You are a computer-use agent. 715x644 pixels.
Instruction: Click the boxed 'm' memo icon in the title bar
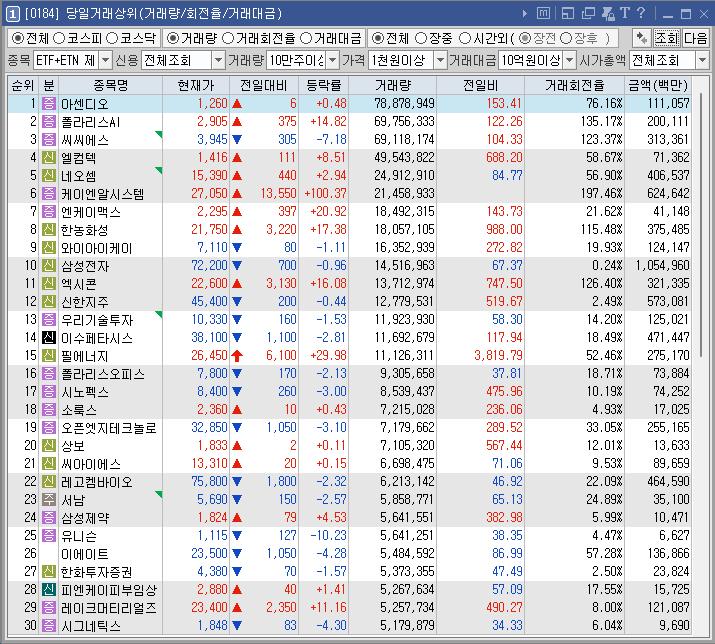click(543, 13)
